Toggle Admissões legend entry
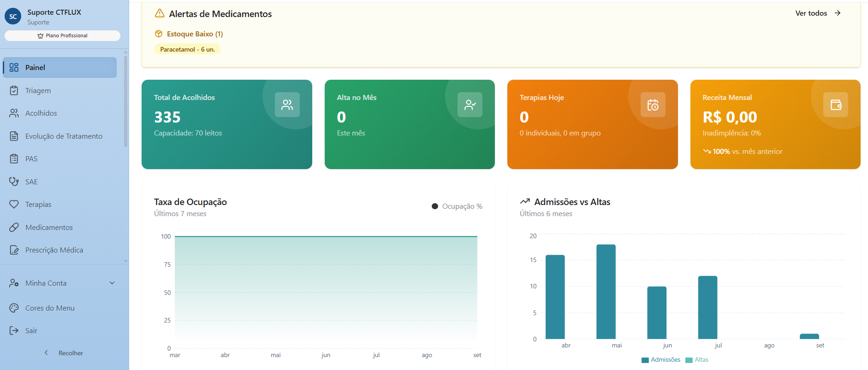Screen dimensions: 868x370 tap(661, 360)
